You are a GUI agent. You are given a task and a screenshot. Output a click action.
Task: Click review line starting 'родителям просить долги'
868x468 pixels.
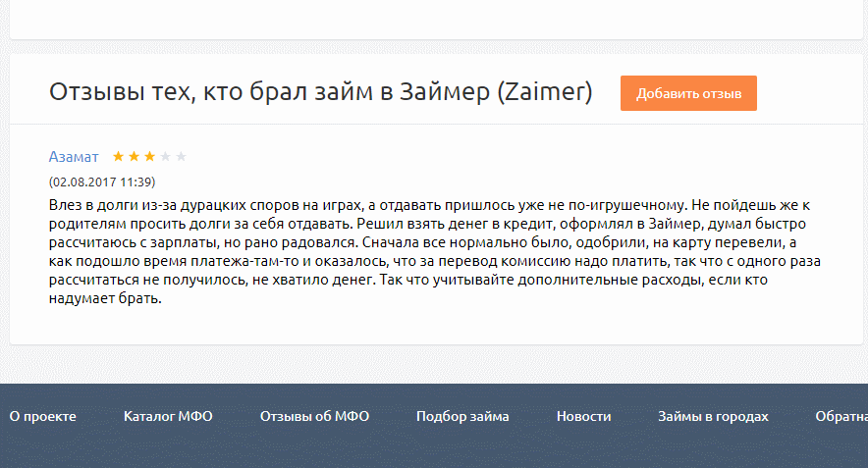427,224
